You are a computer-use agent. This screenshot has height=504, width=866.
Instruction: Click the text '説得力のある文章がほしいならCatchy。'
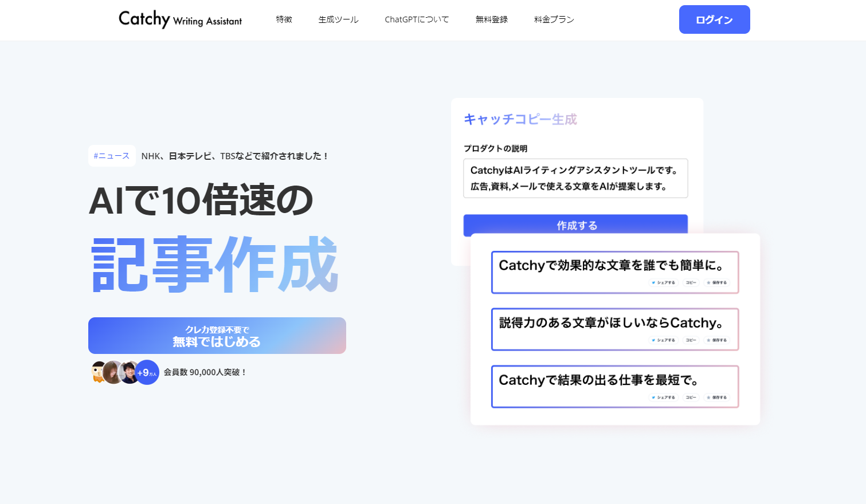tap(611, 323)
